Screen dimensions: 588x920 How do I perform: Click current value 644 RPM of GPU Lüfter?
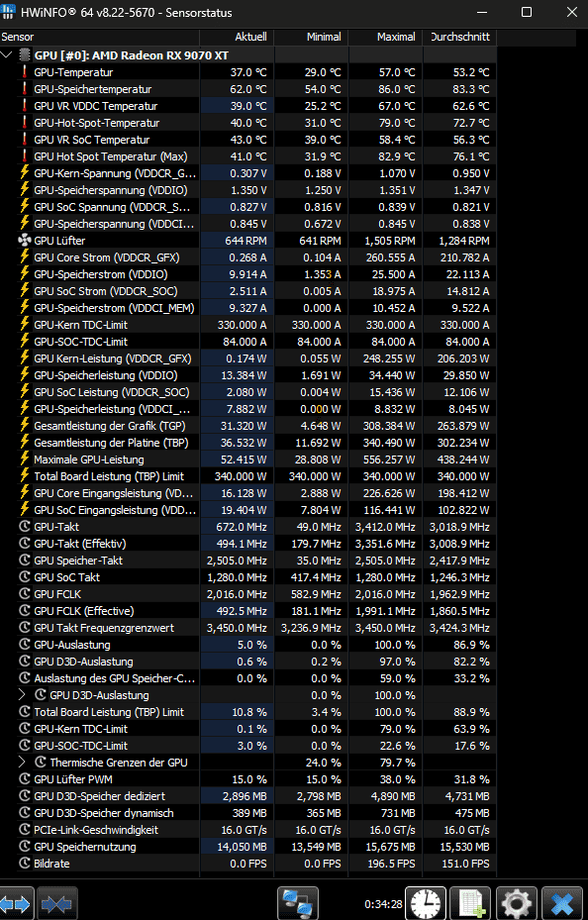(245, 241)
